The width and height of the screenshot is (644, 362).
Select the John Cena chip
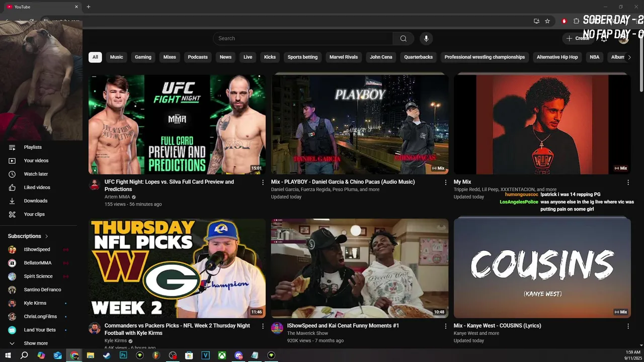point(381,57)
